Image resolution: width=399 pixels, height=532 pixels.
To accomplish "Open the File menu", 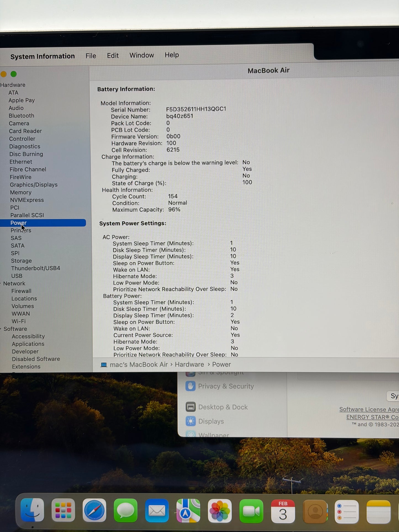I will 91,56.
